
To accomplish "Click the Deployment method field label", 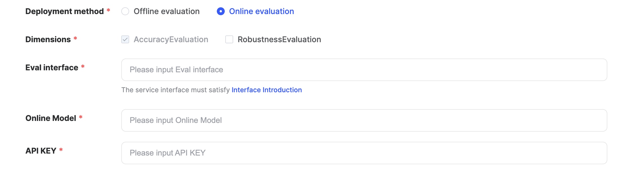I will click(x=65, y=11).
